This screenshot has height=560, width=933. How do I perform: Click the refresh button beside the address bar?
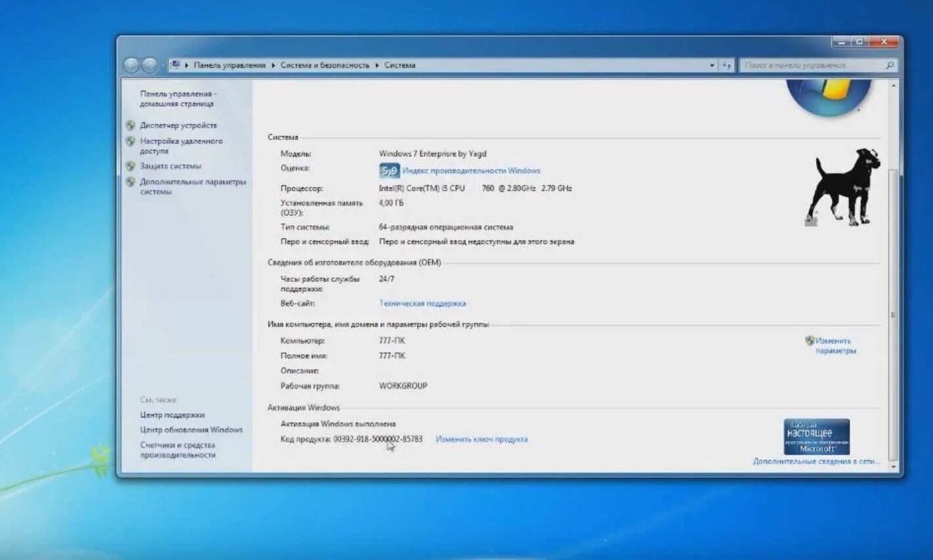click(x=726, y=65)
